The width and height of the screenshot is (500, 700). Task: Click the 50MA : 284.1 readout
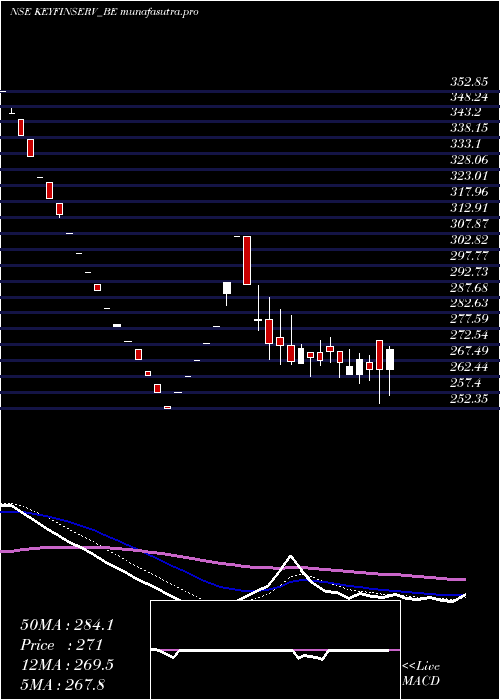coord(67,625)
